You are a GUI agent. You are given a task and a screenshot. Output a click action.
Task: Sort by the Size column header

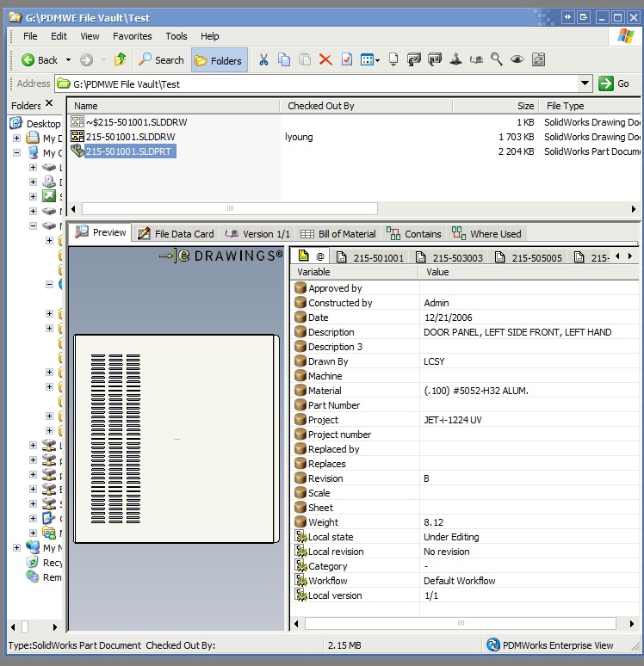pos(496,106)
